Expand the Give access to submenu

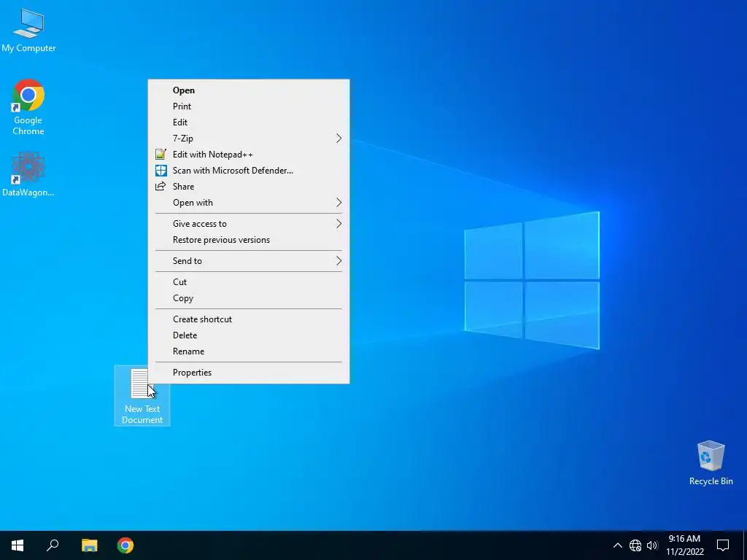coord(249,224)
